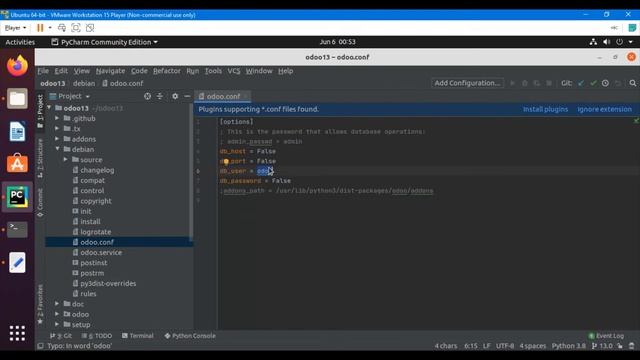
Task: Open Search Everywhere magnifier icon
Action: click(x=633, y=83)
